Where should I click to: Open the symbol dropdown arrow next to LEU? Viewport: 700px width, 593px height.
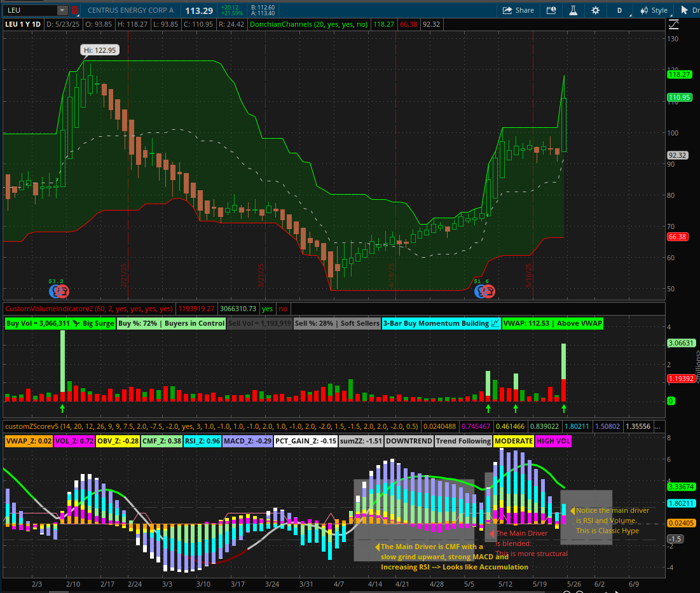pos(62,10)
